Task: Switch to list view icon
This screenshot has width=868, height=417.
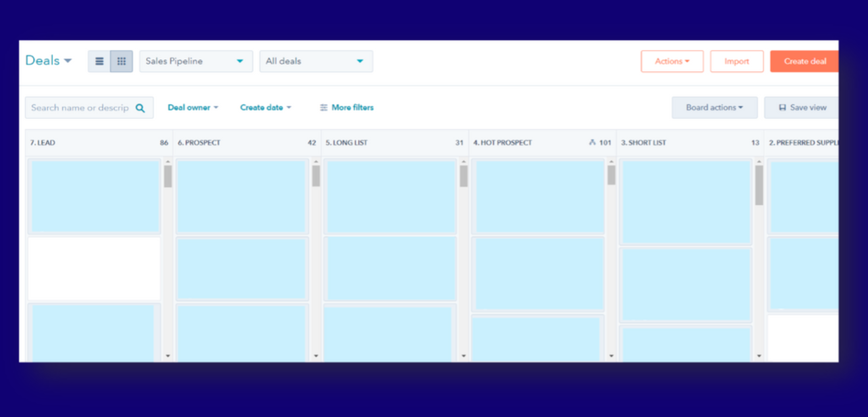Action: (99, 61)
